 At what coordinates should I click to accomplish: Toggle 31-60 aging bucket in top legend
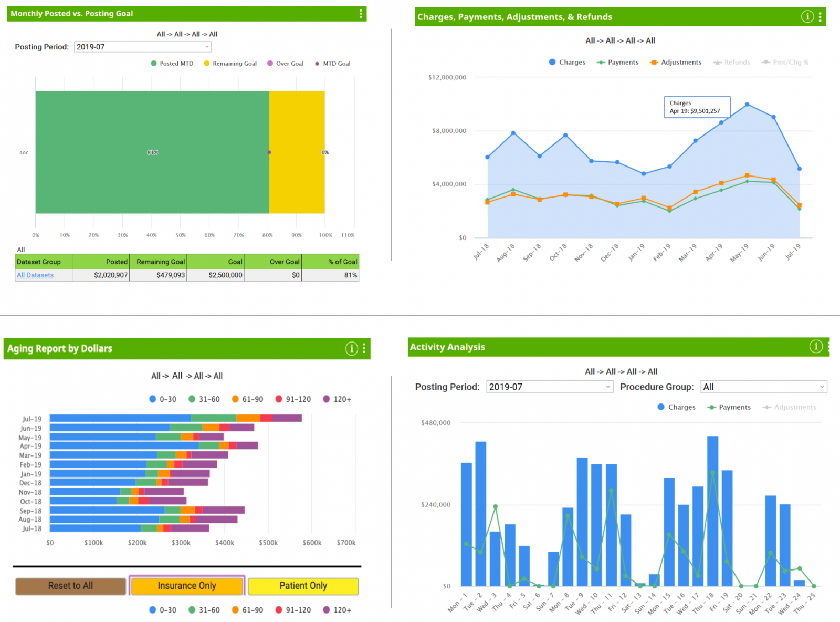pos(204,399)
